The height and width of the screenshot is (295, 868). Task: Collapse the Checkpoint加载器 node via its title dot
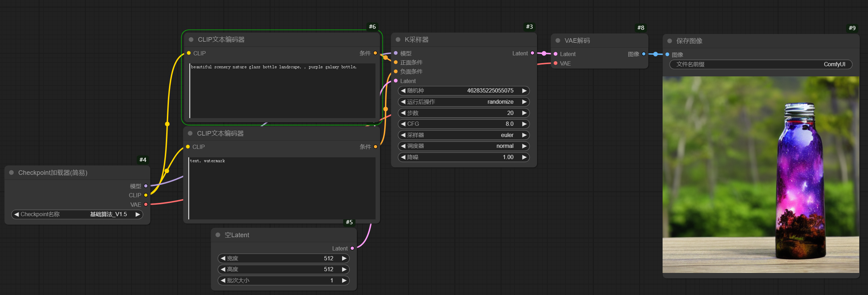[11, 172]
